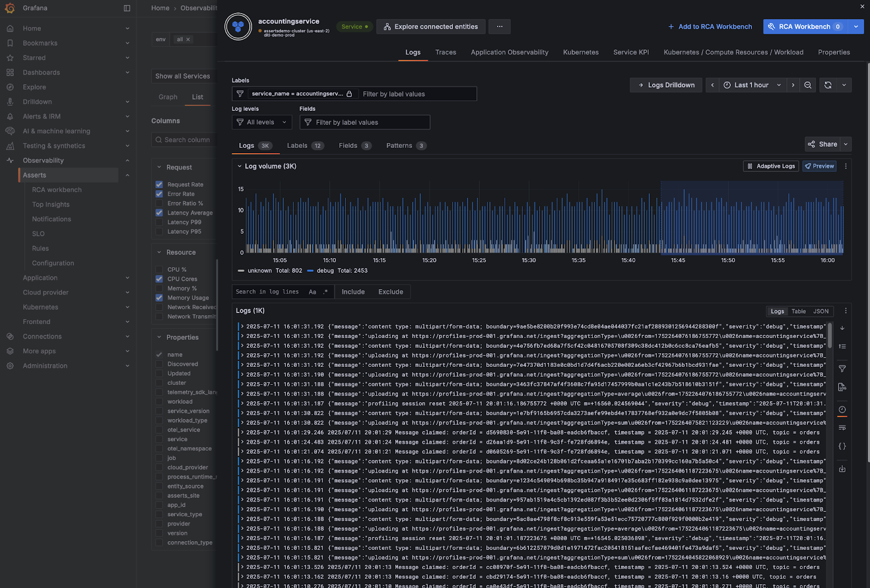
Task: Open the Last 1 hour time picker
Action: click(x=752, y=85)
